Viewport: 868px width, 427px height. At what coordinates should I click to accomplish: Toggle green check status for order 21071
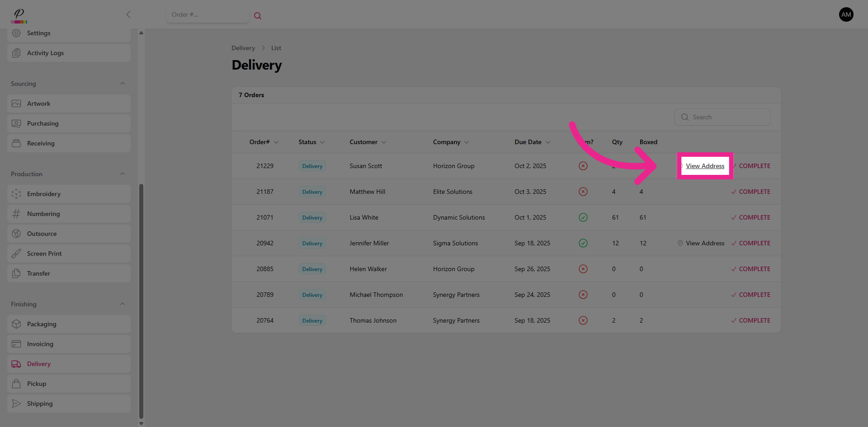click(583, 217)
